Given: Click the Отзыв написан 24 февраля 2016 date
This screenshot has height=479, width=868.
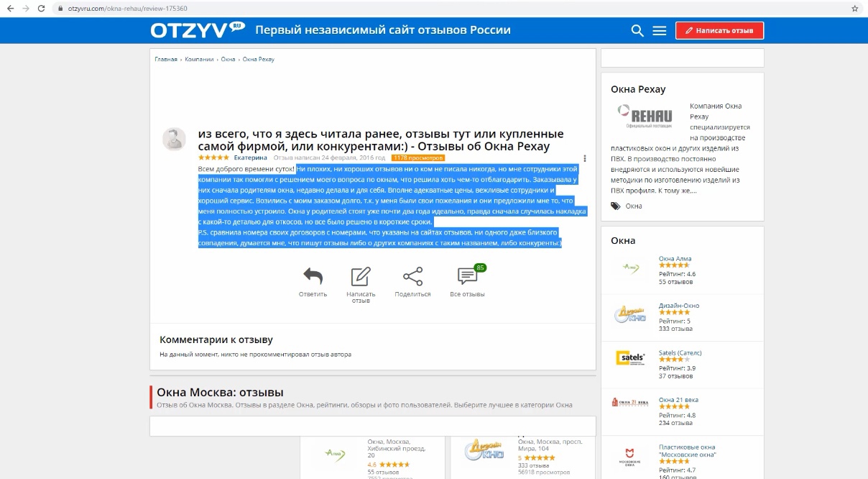Looking at the screenshot, I should click(329, 158).
